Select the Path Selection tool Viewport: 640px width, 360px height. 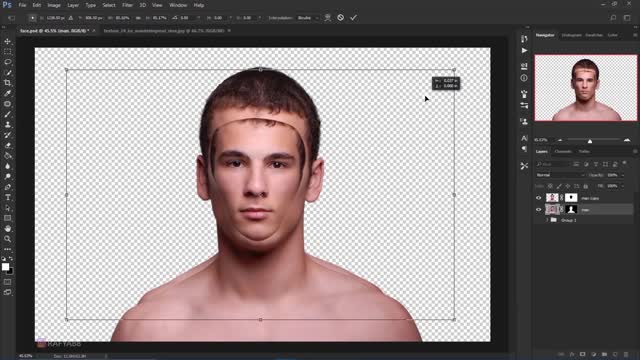pos(7,208)
